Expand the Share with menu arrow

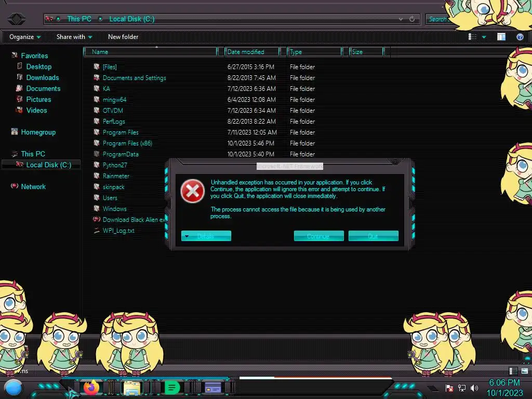(90, 37)
